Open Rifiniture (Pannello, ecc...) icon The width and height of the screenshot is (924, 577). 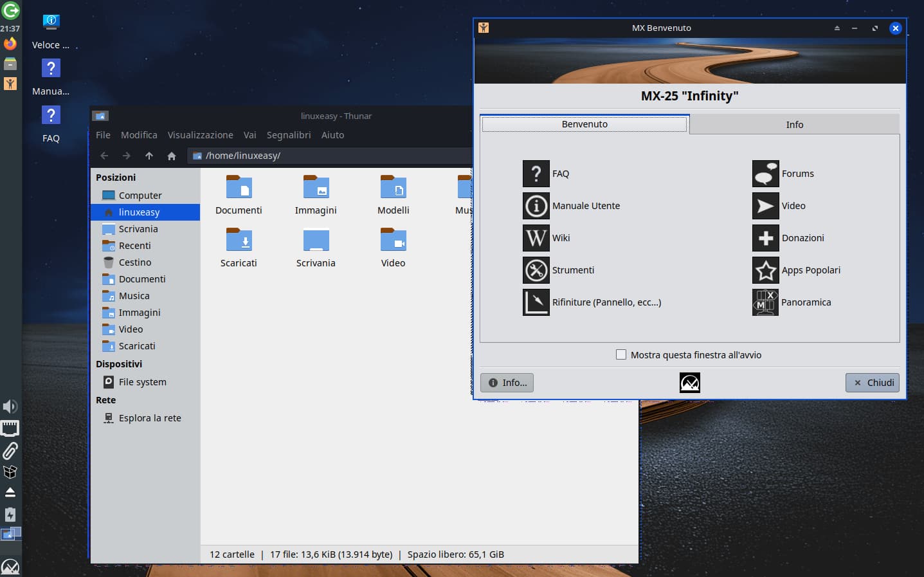coord(536,302)
